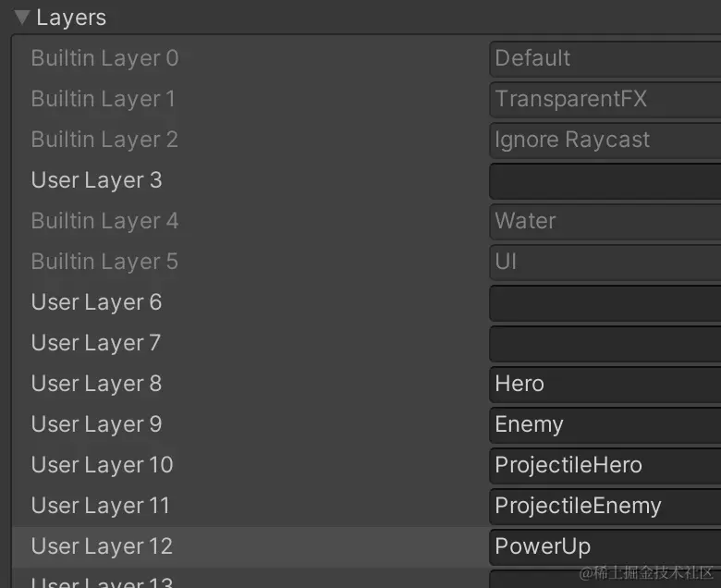Click the ProjectileEnemy layer name field

[x=605, y=506]
